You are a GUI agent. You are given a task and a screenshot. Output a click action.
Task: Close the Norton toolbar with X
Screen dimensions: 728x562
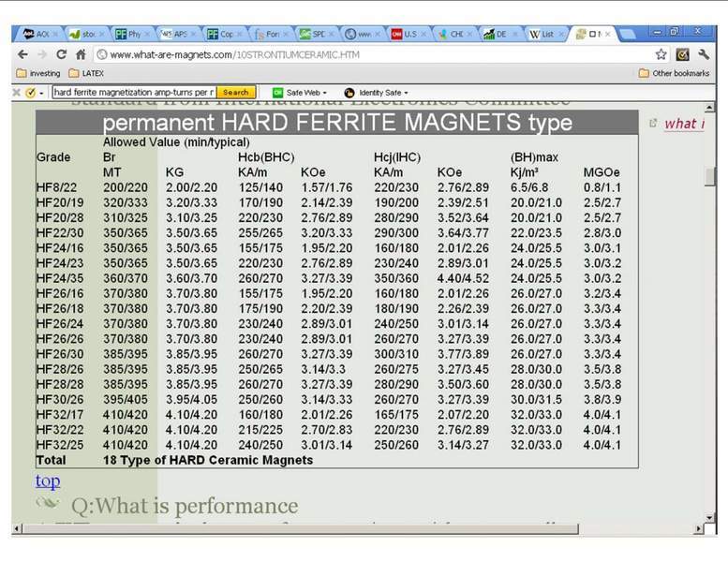(16, 93)
